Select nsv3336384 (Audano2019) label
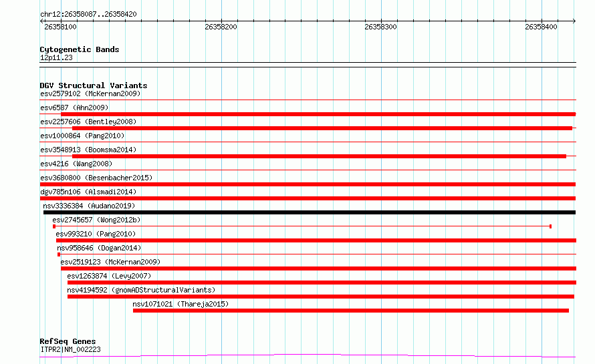 [89, 206]
